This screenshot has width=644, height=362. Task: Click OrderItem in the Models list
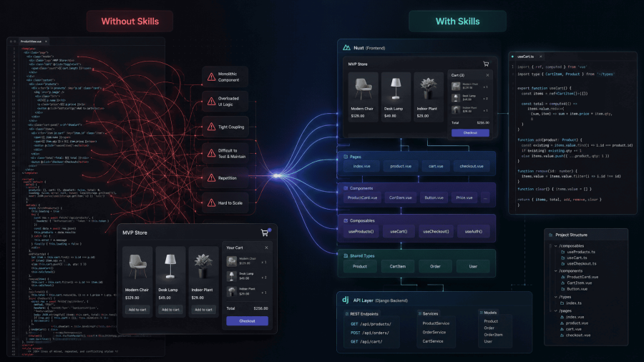pos(493,335)
